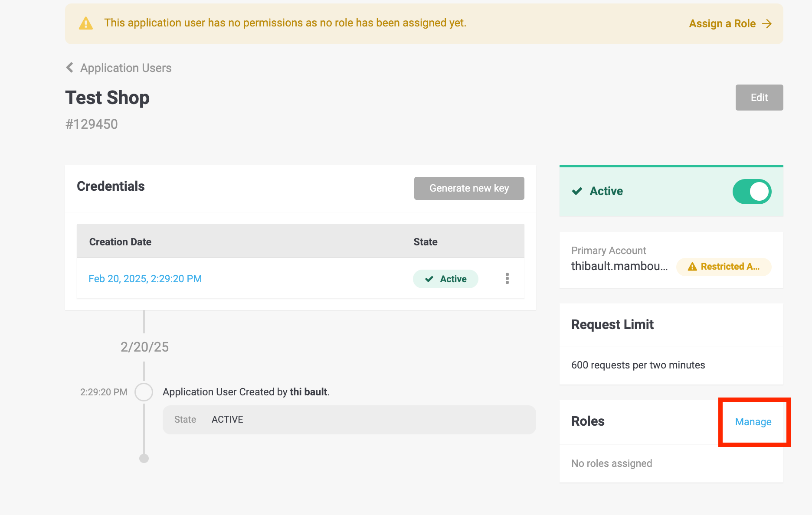Open the three-dot menu for the credential
The height and width of the screenshot is (515, 812).
507,279
